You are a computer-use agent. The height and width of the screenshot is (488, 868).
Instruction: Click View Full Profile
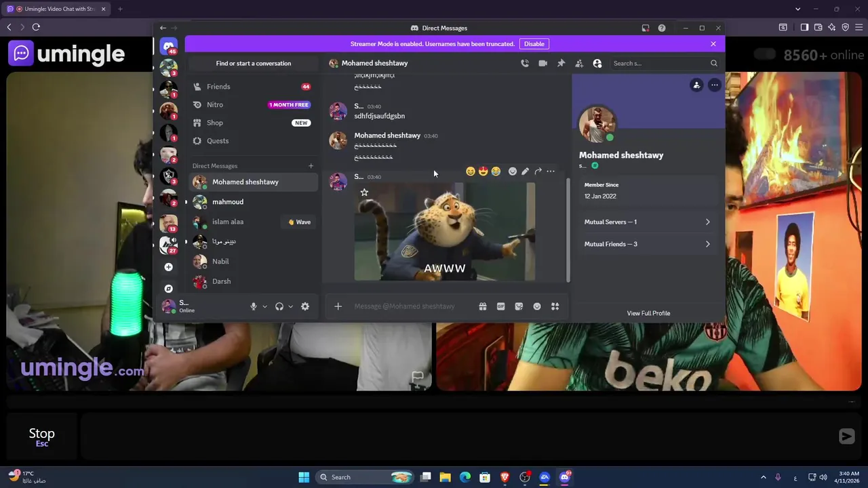pos(648,313)
